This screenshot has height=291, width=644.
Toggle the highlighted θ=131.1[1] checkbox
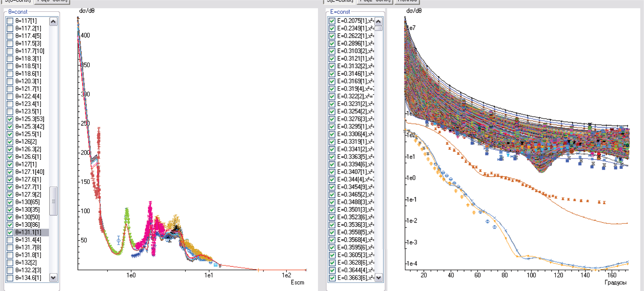click(10, 232)
